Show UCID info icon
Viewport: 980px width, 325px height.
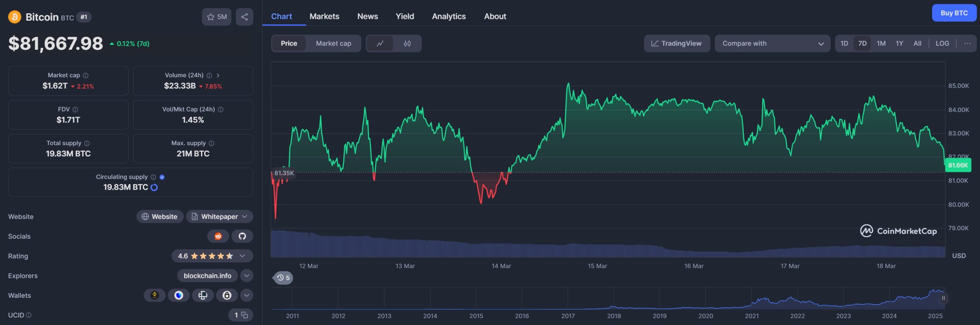point(29,315)
